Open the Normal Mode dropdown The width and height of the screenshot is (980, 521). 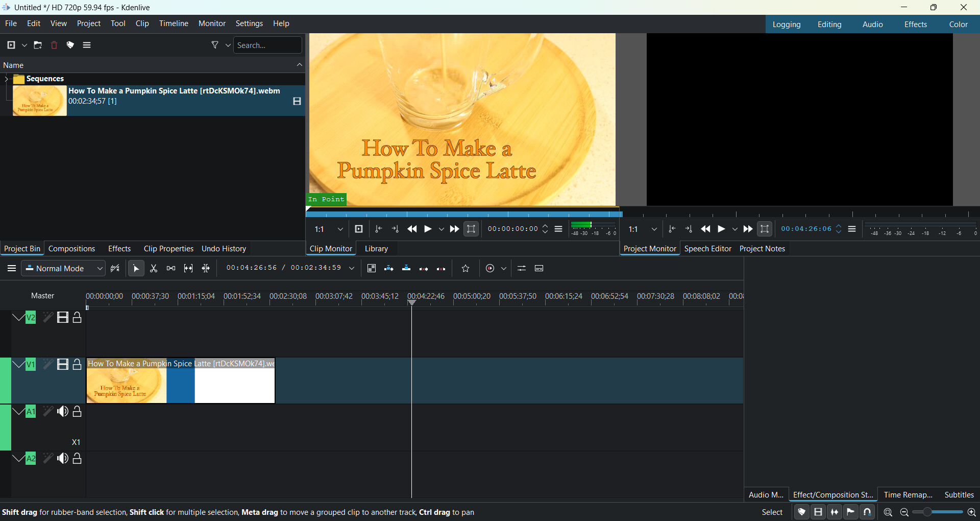pos(64,269)
